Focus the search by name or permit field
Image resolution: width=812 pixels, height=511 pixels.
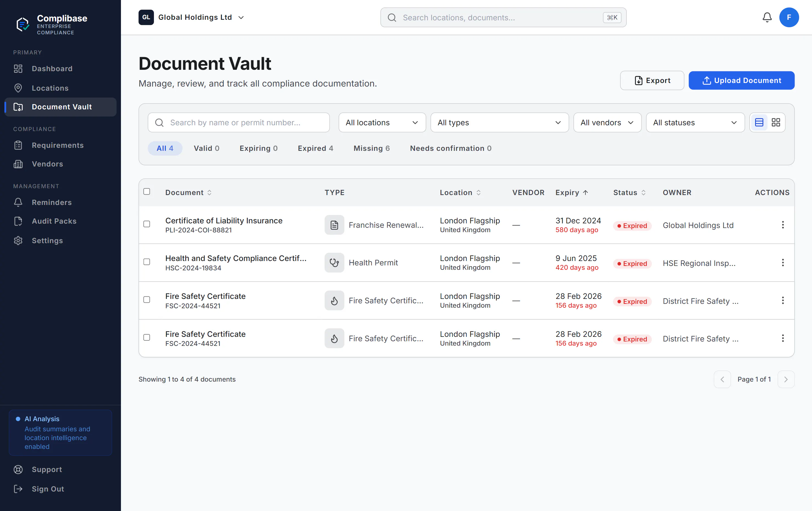tap(238, 122)
